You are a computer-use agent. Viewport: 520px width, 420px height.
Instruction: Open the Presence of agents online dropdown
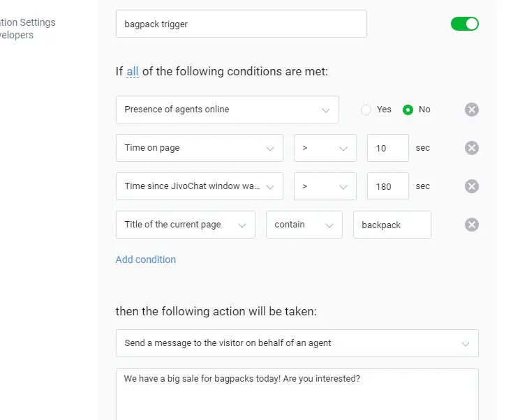[x=227, y=110]
